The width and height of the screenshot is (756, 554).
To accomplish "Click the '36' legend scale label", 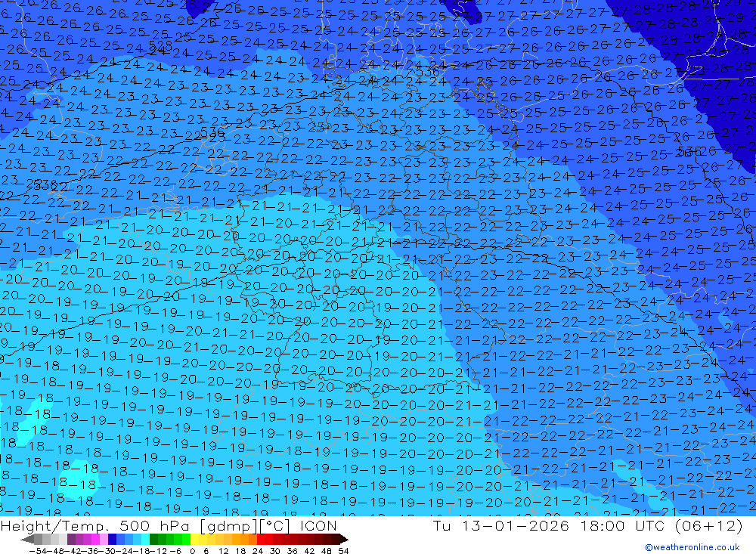I will pos(292,551).
